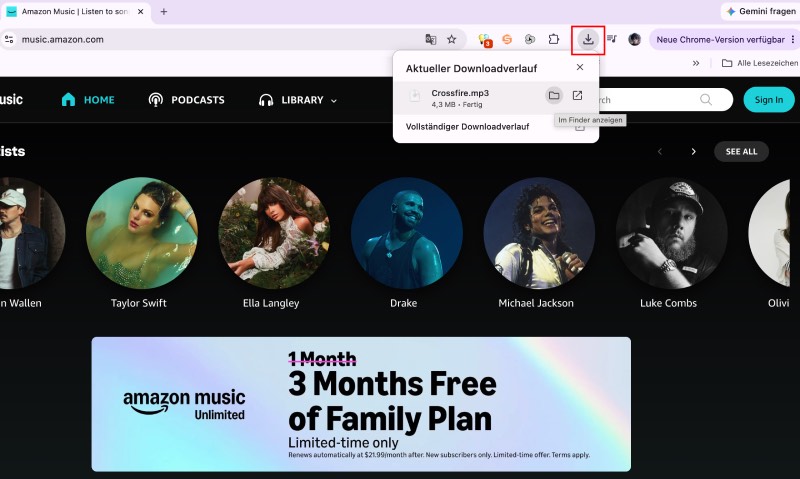Click the translate page icon
Screen dimensions: 800x479
pos(431,39)
